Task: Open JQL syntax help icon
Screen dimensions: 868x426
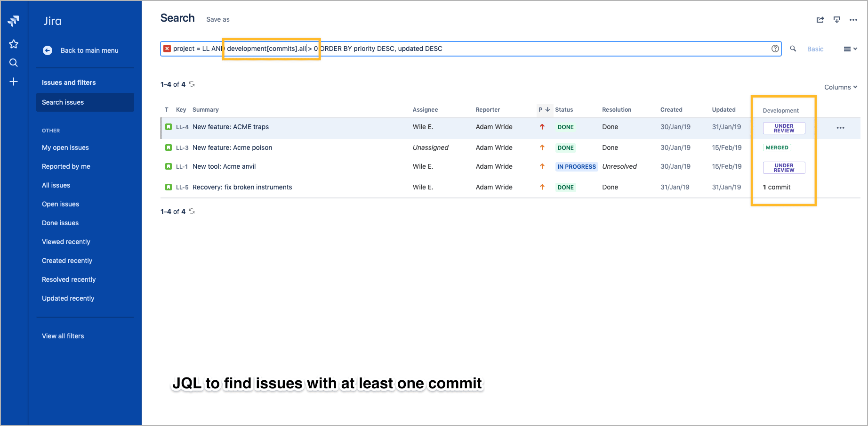Action: click(x=775, y=49)
